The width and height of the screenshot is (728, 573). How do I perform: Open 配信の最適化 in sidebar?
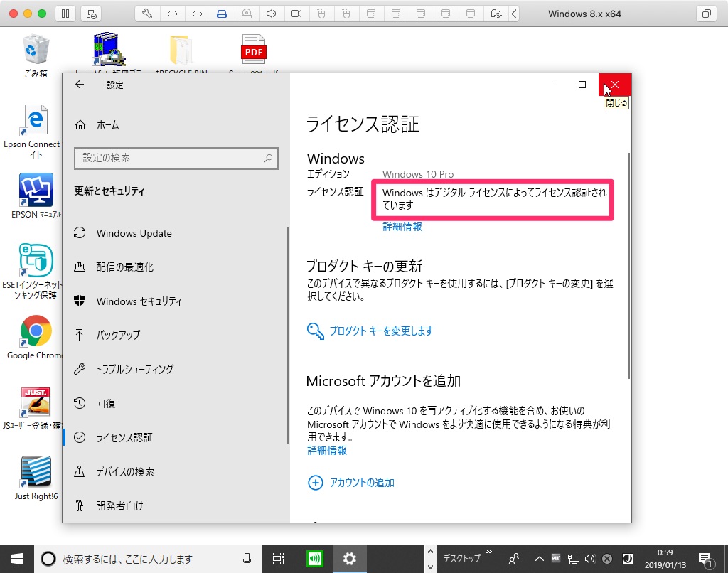click(176, 267)
